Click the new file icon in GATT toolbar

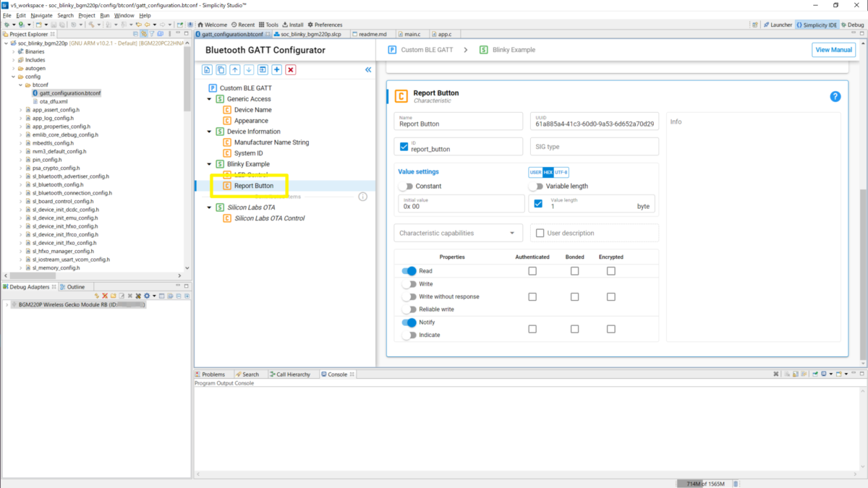pos(208,69)
